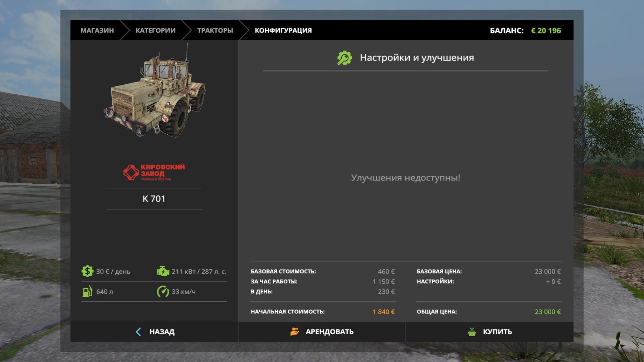Click the Кировский Завод brand logo
Image resolution: width=644 pixels, height=362 pixels.
tap(154, 172)
